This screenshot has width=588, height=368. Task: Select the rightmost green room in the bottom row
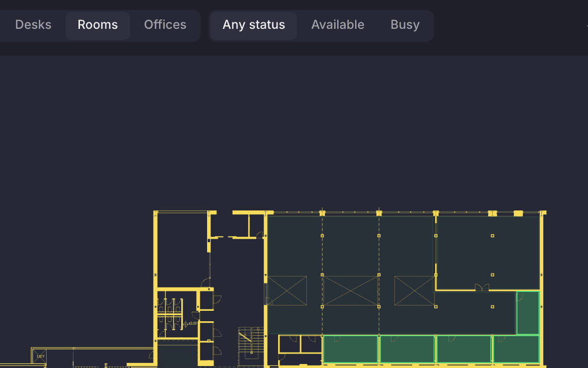(516, 349)
